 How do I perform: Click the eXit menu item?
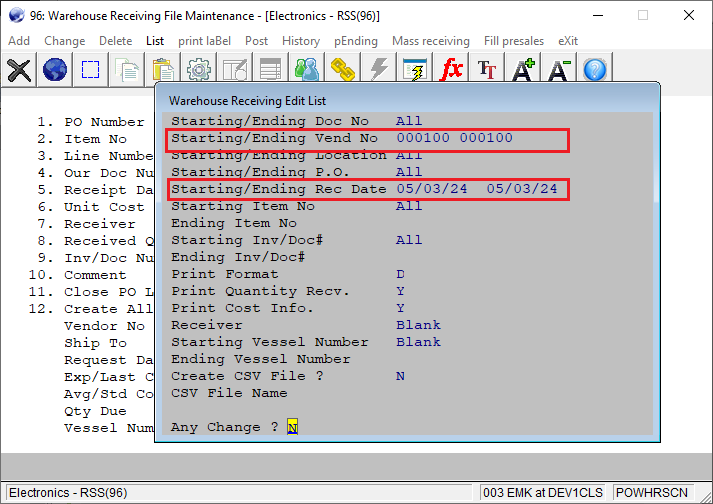[x=568, y=41]
